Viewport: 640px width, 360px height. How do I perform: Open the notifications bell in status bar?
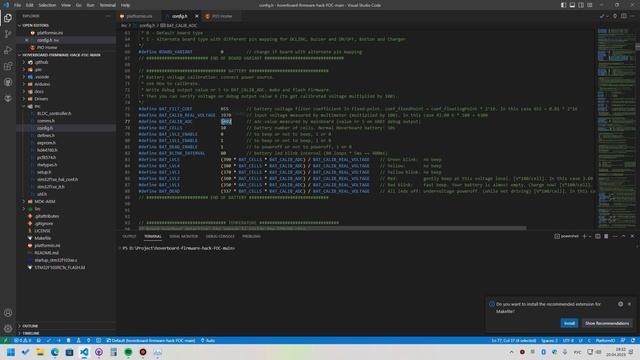[633, 340]
